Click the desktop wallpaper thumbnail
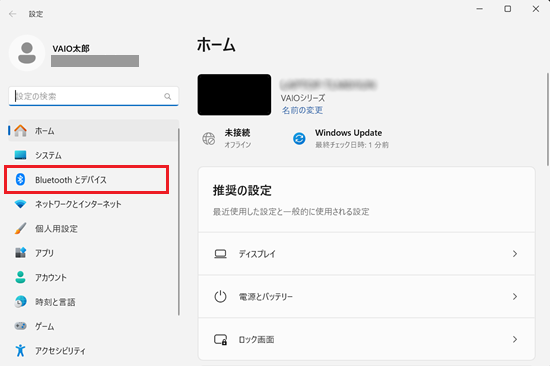The image size is (550, 366). tap(234, 94)
